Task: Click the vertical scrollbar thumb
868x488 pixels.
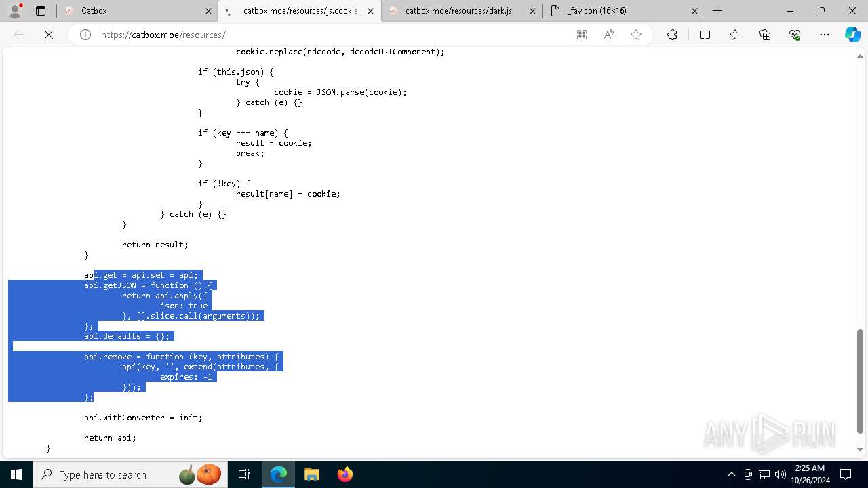Action: click(861, 381)
